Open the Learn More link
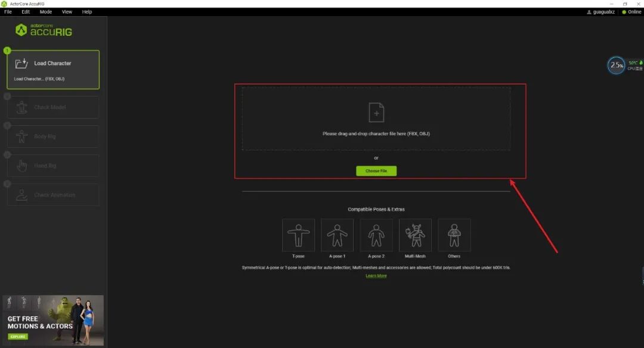The height and width of the screenshot is (348, 644). pos(376,276)
